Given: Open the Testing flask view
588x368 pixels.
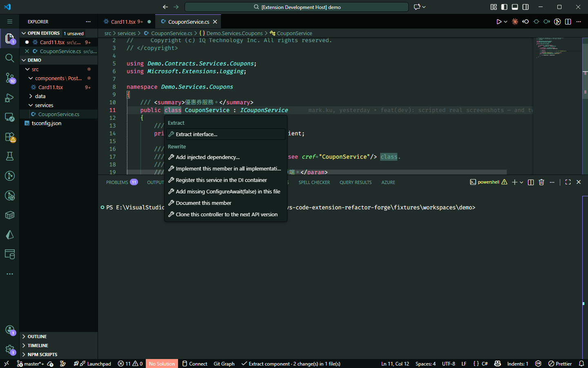Looking at the screenshot, I should tap(10, 156).
